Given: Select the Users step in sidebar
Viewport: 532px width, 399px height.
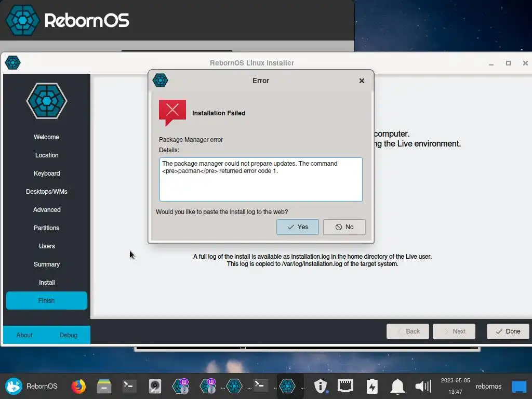Looking at the screenshot, I should click(x=46, y=246).
